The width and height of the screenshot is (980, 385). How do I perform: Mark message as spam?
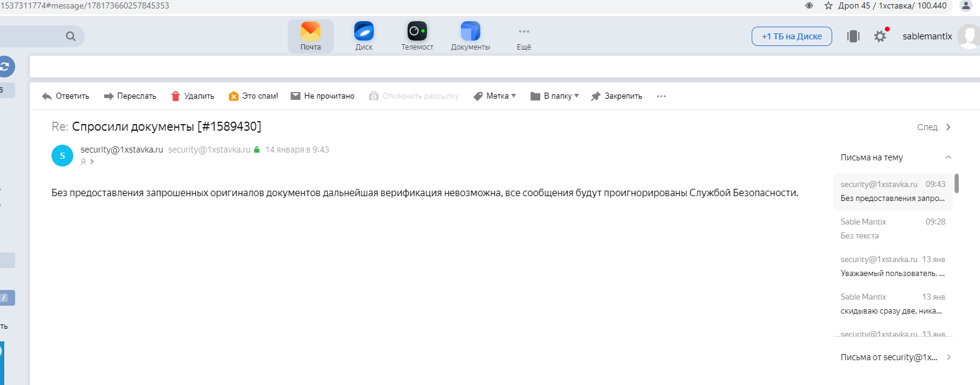click(x=254, y=96)
